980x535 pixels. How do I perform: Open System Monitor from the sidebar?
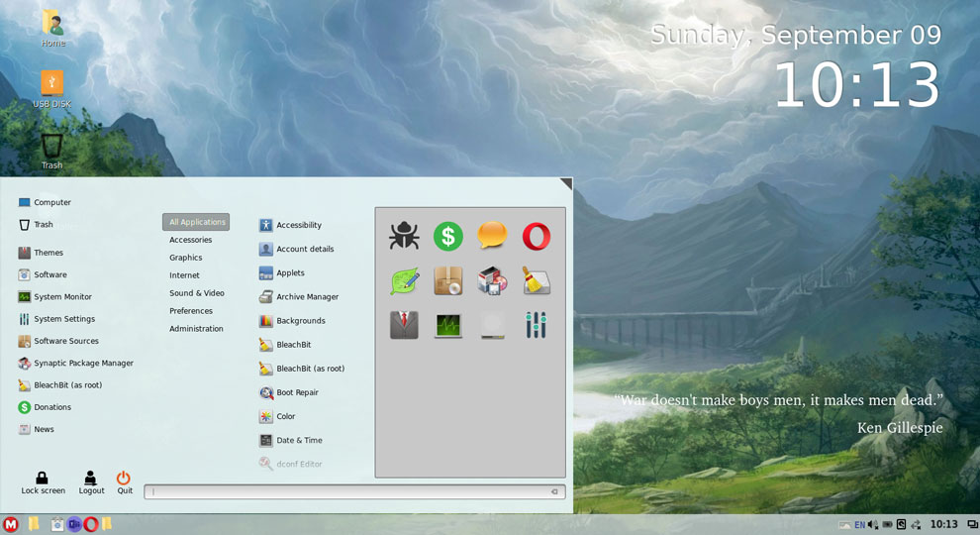(55, 296)
